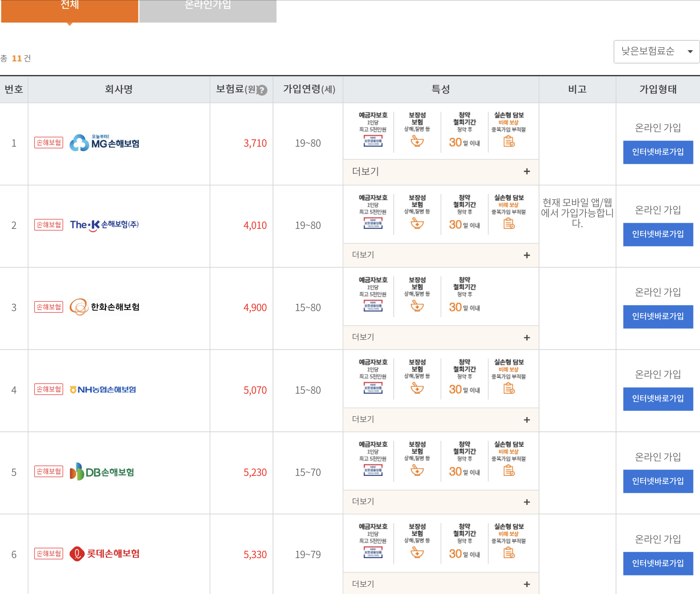Click the NH농협손해보험 logo
Viewport: 700px width, 594px height.
tap(103, 389)
